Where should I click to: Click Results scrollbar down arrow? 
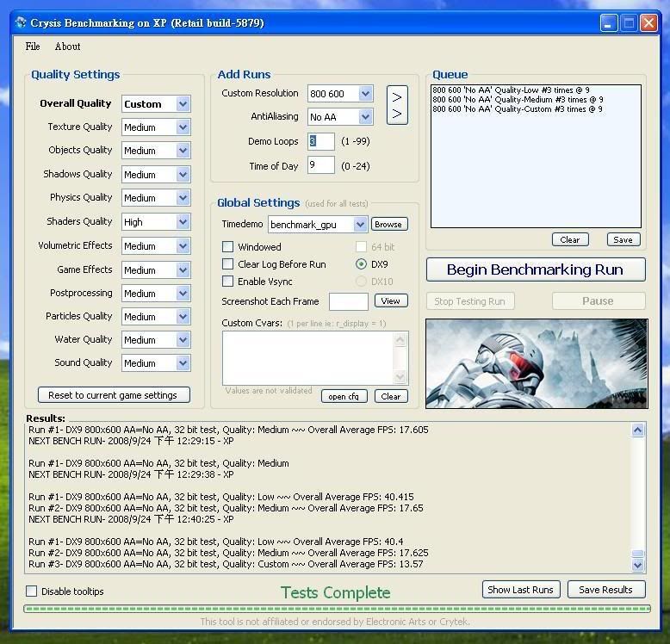[637, 565]
